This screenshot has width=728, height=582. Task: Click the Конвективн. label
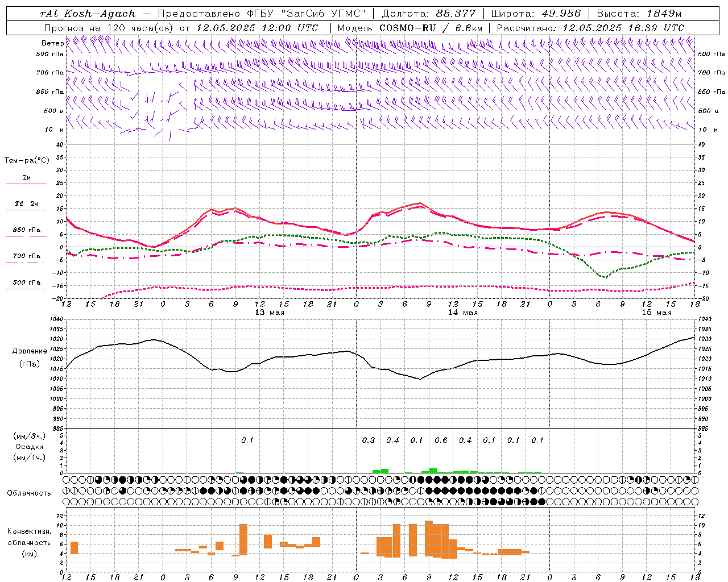click(30, 531)
